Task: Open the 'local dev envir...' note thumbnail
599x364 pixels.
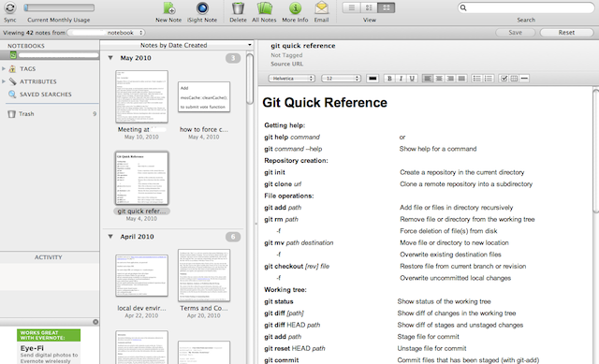Action: pos(141,275)
